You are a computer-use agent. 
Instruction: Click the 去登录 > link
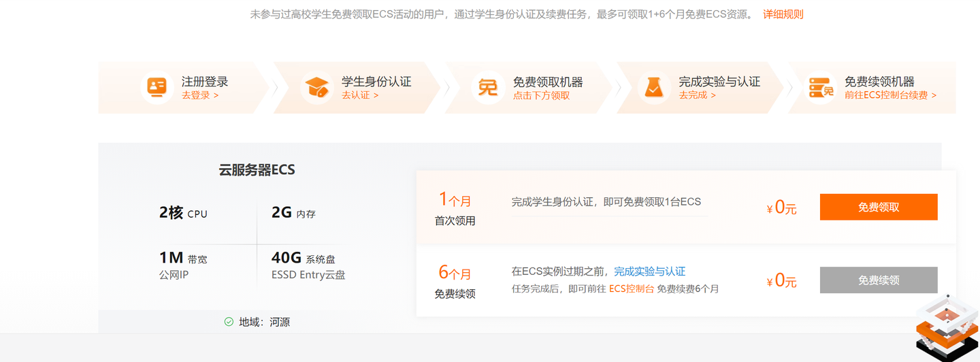tap(200, 95)
